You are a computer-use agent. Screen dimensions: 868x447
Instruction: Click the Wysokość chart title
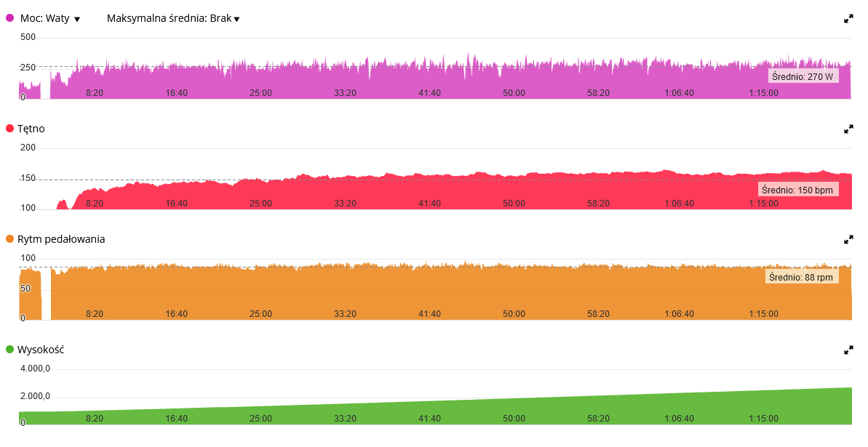click(x=41, y=350)
